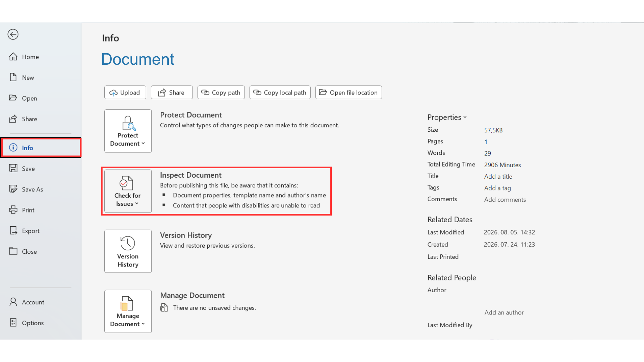This screenshot has height=362, width=644.
Task: Click the Inspect Document heading
Action: (x=191, y=175)
